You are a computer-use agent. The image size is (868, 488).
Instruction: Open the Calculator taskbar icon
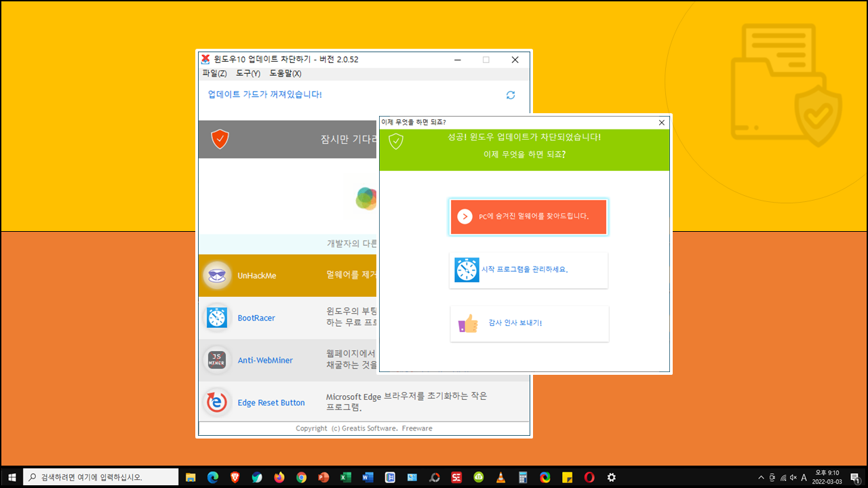coord(523,477)
